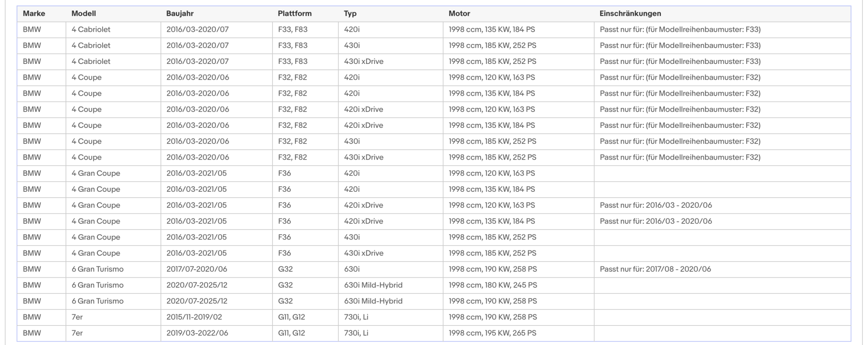Viewport: 868px width, 345px height.
Task: Click "430i xDrive" in the 4 Gran Coupe row
Action: click(x=364, y=253)
